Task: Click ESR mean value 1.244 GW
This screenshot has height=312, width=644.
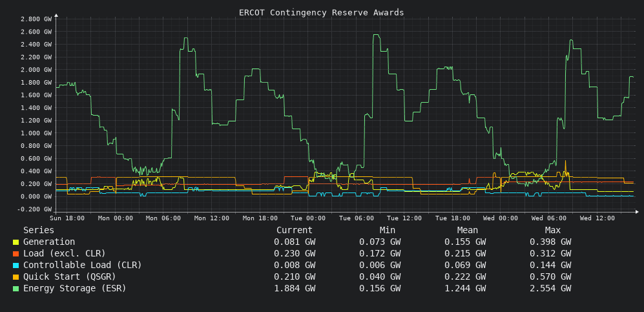Action: [x=465, y=288]
